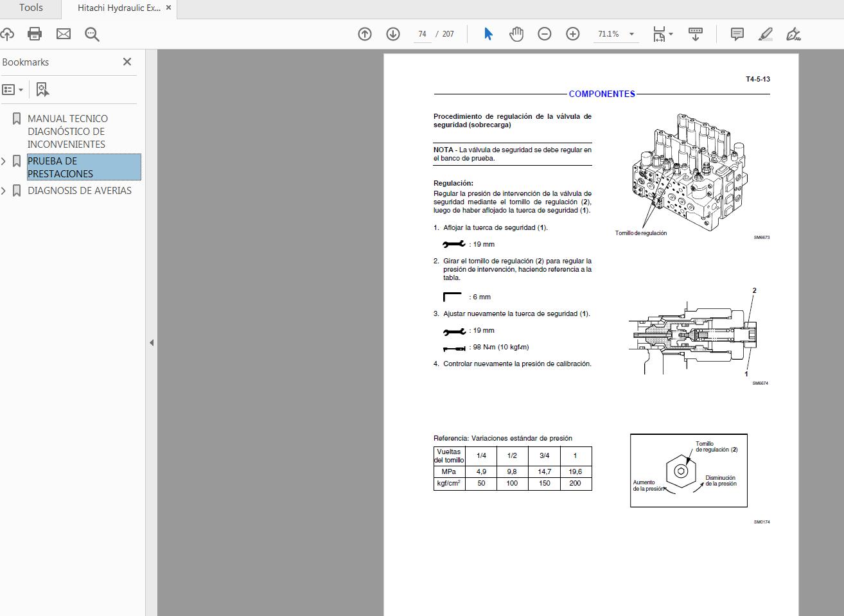The image size is (844, 616).
Task: Go to previous page arrow
Action: click(365, 34)
